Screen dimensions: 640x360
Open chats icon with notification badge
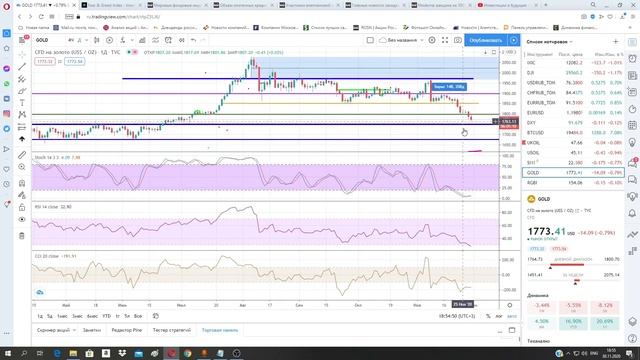point(632,163)
